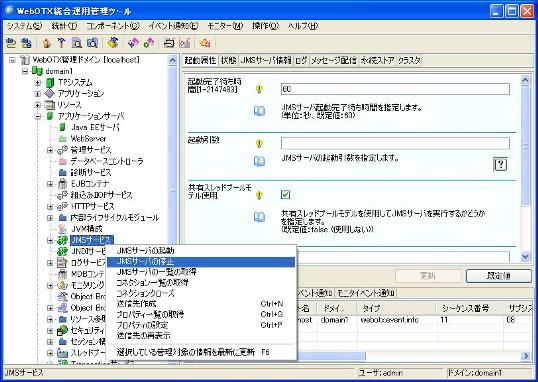Click JMSサービス node icon
538x382 pixels.
click(62, 240)
